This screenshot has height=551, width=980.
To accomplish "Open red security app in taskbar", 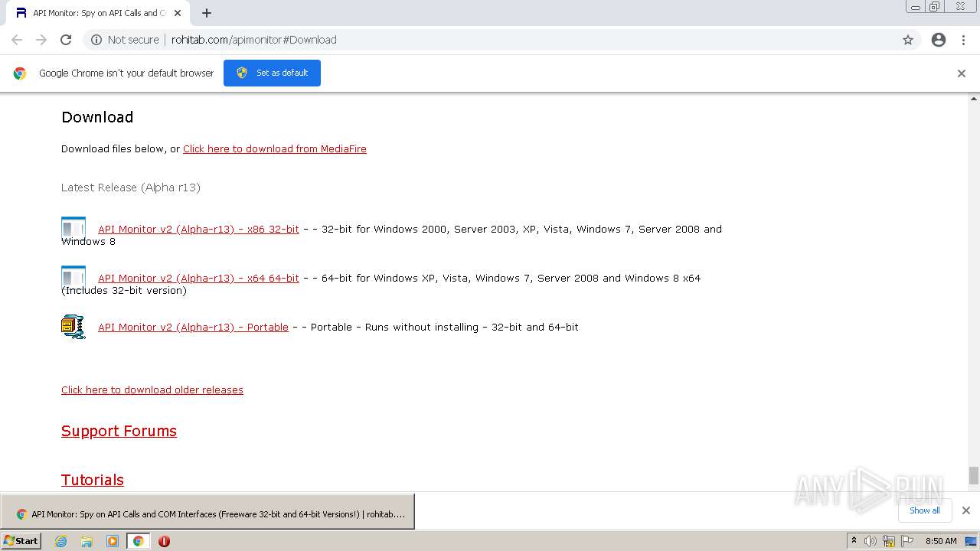I will point(164,541).
